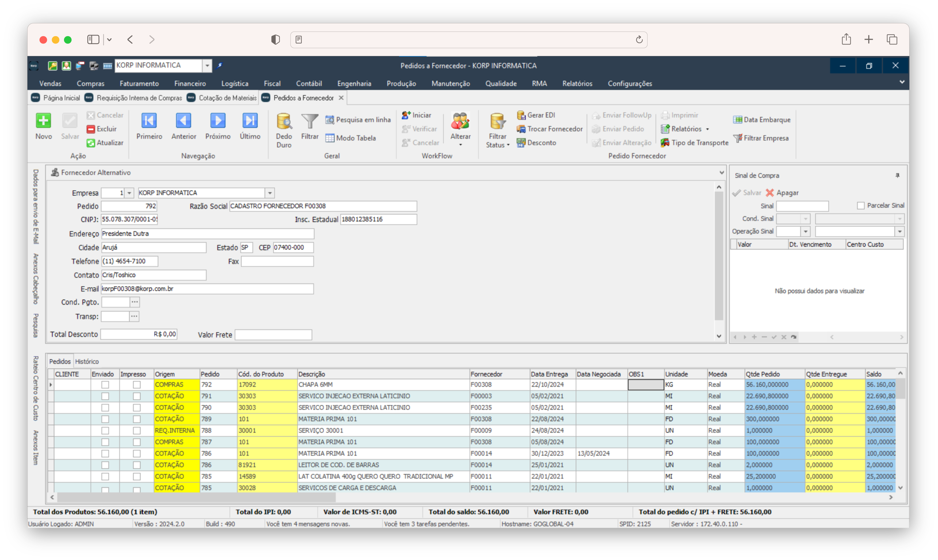This screenshot has height=560, width=938.
Task: Open the Anexos Item side panel
Action: click(36, 448)
